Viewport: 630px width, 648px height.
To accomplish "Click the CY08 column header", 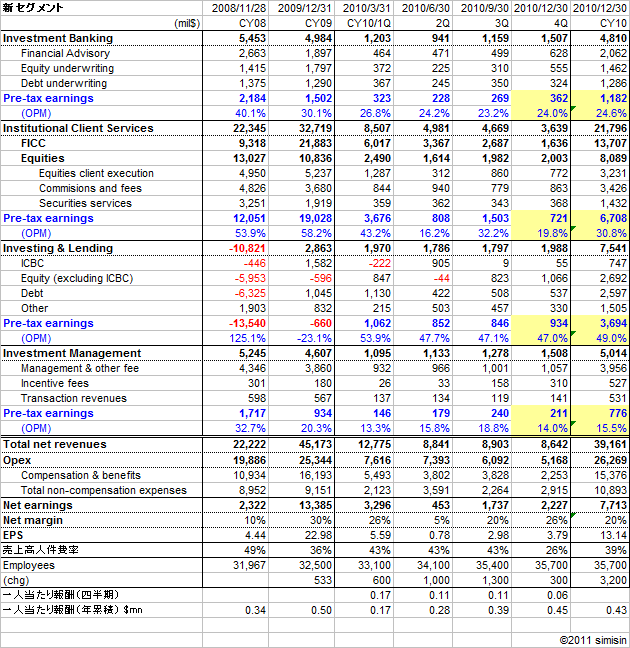I will coord(253,23).
